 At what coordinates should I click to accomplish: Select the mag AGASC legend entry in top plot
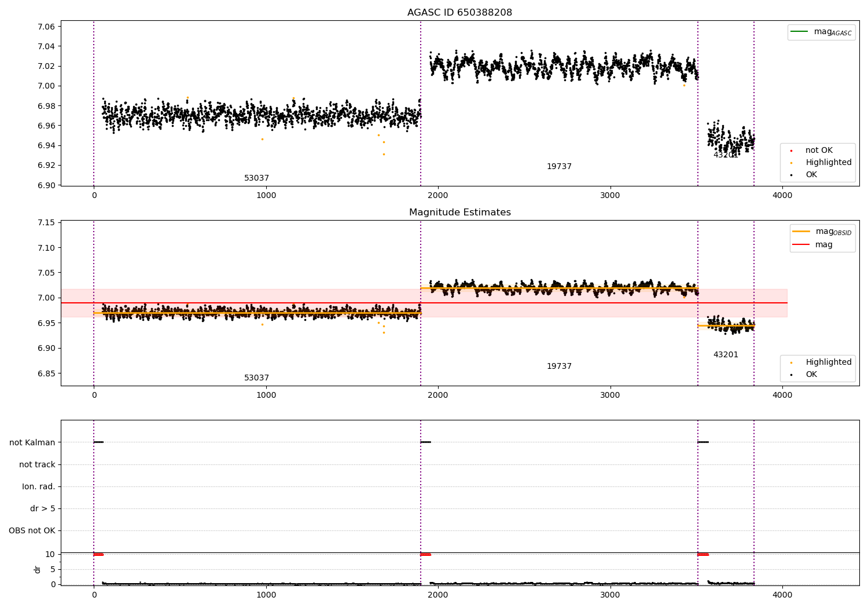[x=821, y=32]
